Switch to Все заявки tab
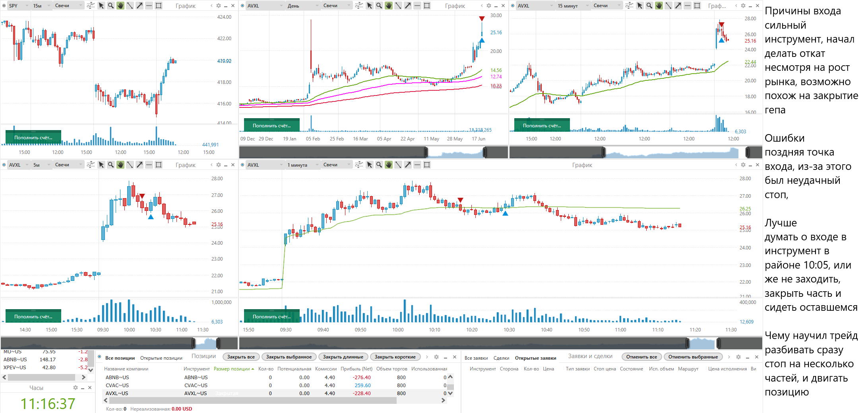Image resolution: width=868 pixels, height=413 pixels. 476,358
